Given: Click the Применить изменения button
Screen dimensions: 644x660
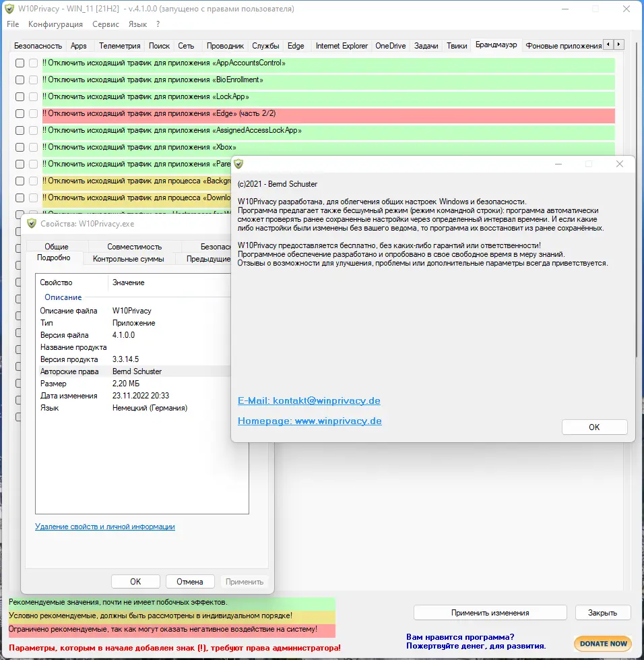Looking at the screenshot, I should (x=490, y=613).
